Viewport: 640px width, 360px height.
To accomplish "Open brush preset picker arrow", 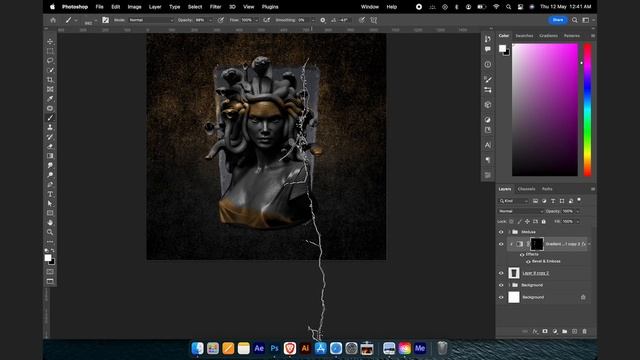I will [x=96, y=20].
